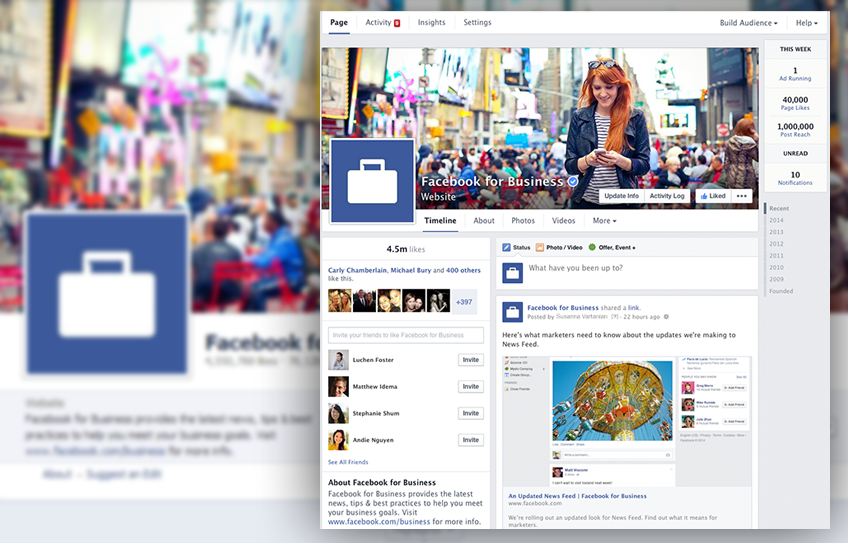Expand the More dropdown under cover photo
This screenshot has width=848, height=543.
pos(604,221)
